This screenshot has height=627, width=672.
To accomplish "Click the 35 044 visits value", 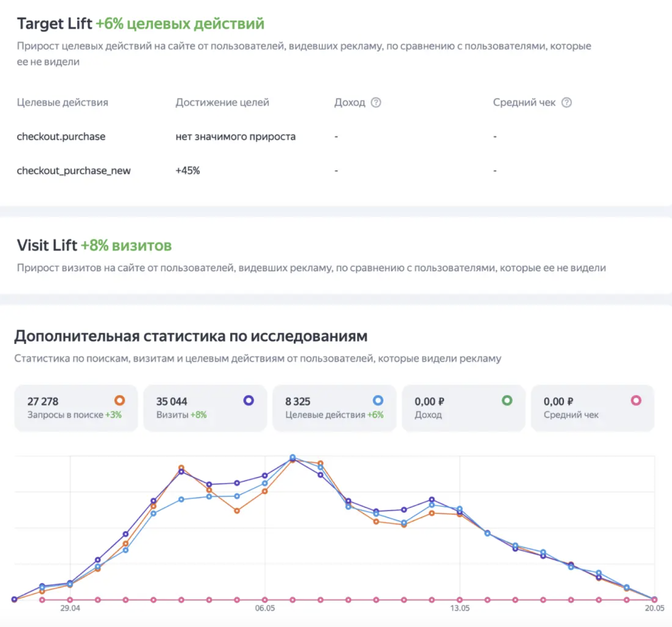I will coord(172,402).
